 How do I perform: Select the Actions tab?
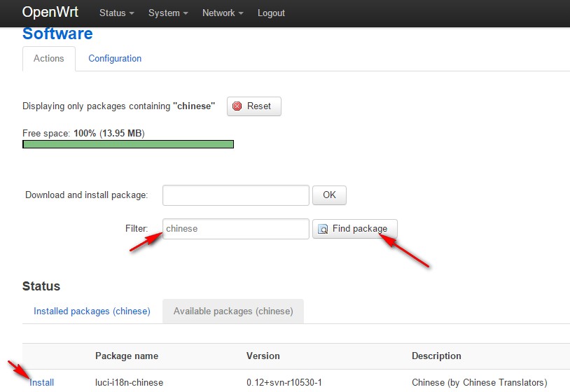point(49,59)
